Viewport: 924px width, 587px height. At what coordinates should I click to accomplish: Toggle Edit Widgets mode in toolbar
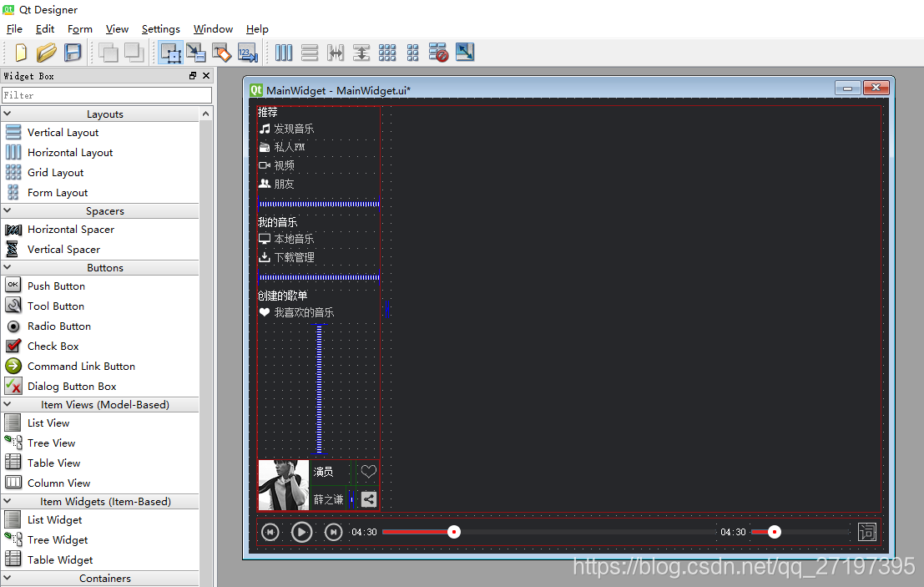(x=171, y=53)
